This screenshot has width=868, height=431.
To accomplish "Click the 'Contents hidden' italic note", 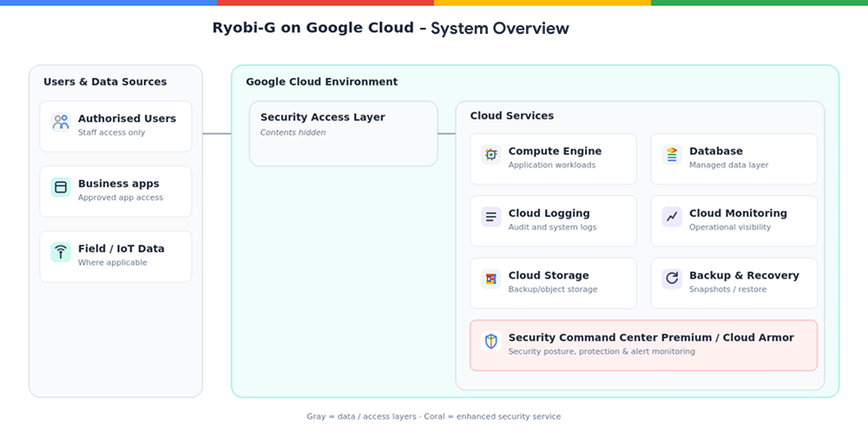I will 293,132.
